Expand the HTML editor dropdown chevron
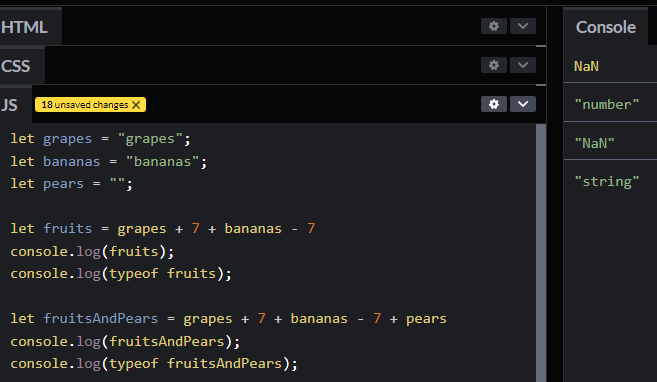The height and width of the screenshot is (382, 657). tap(522, 26)
